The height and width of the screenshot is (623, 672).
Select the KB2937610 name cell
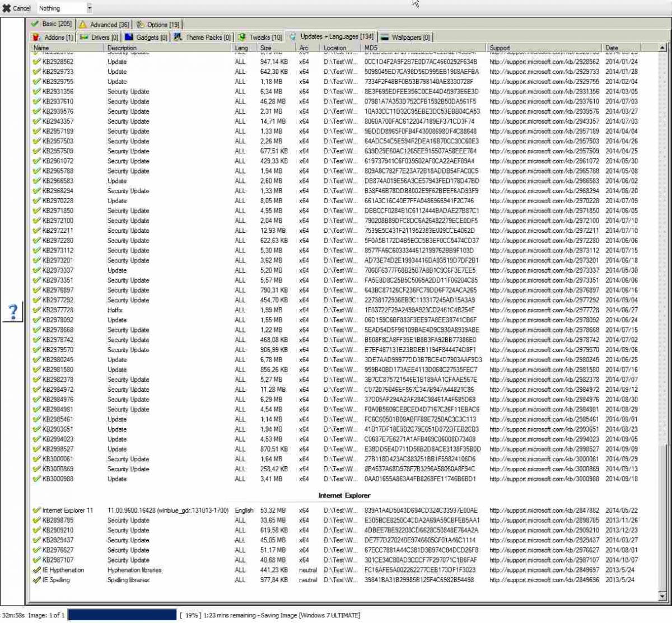pos(58,101)
